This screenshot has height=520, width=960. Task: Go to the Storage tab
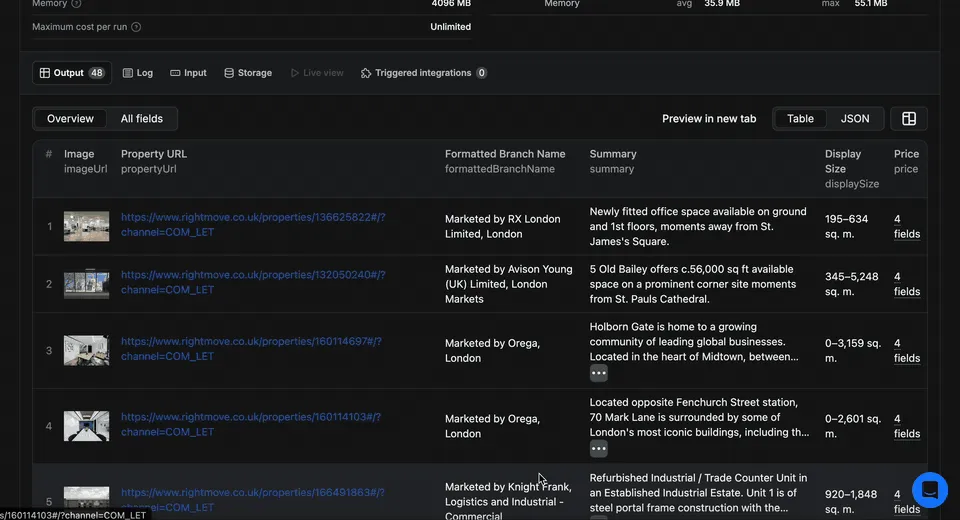coord(247,73)
